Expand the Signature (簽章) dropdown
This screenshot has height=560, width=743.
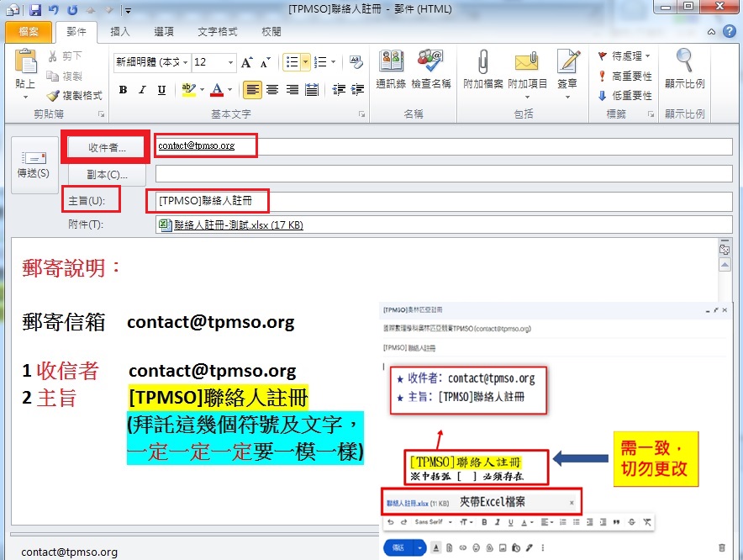click(x=568, y=96)
